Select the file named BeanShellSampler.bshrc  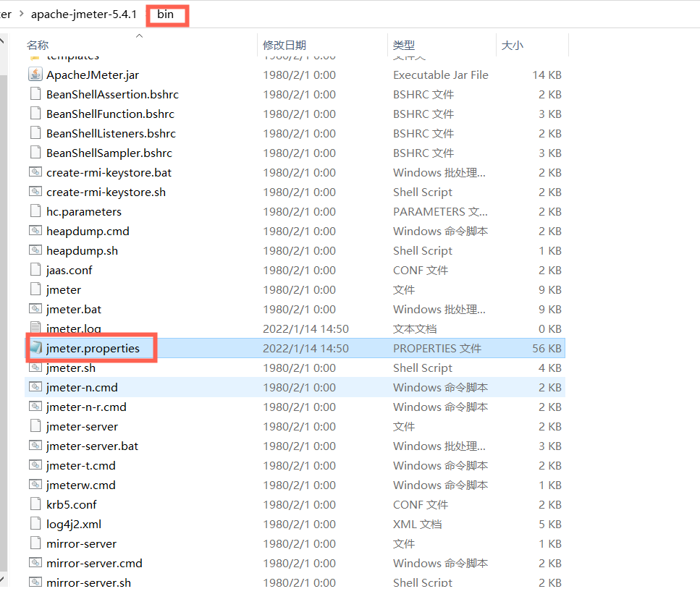click(109, 153)
